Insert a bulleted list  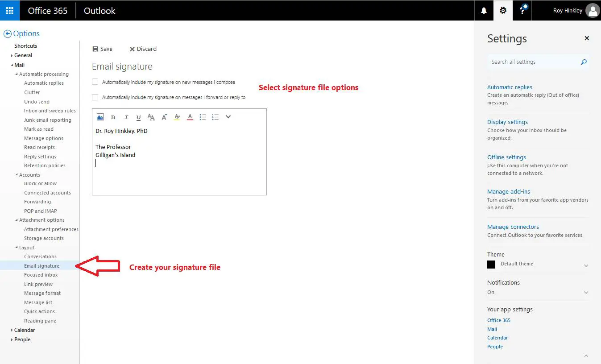tap(203, 117)
